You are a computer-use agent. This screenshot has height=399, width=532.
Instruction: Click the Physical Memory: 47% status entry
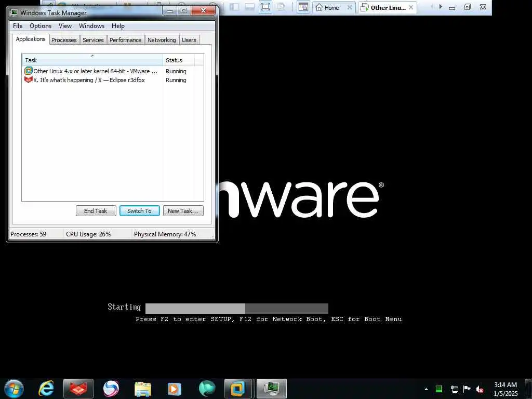tap(165, 234)
